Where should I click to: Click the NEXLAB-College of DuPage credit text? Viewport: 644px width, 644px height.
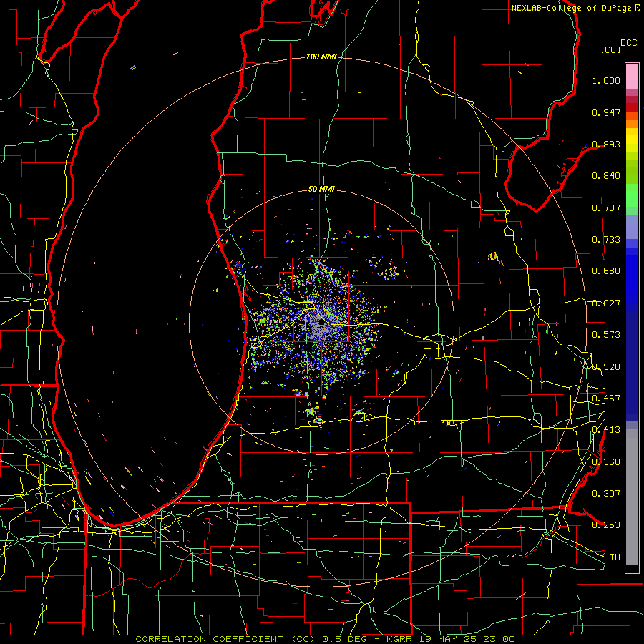pyautogui.click(x=571, y=8)
